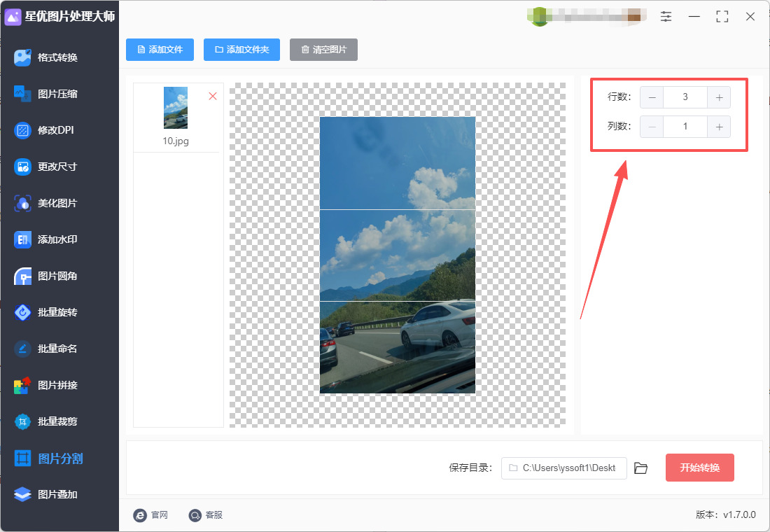Click the split preview image in canvas
770x532 pixels.
(398, 255)
